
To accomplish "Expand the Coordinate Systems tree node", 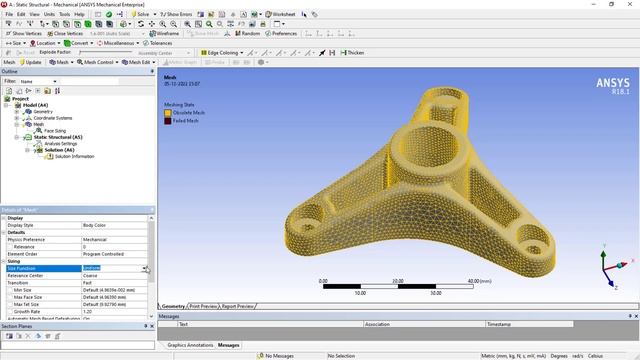I will [x=17, y=118].
